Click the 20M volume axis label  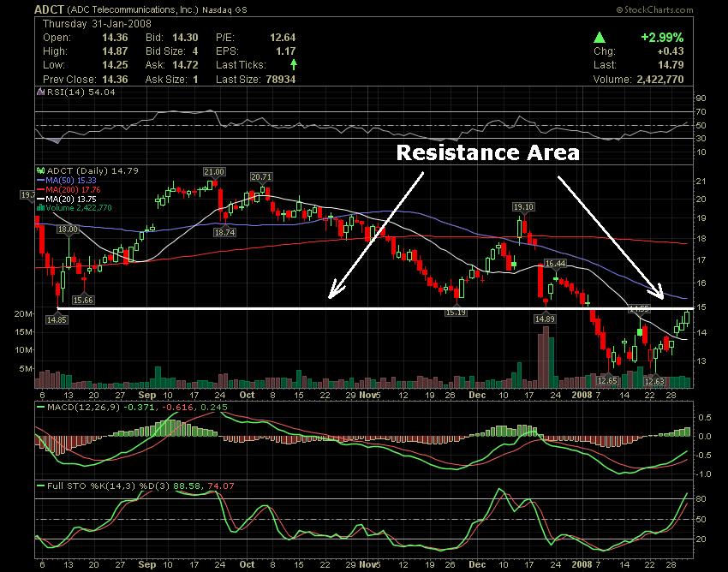[24, 314]
